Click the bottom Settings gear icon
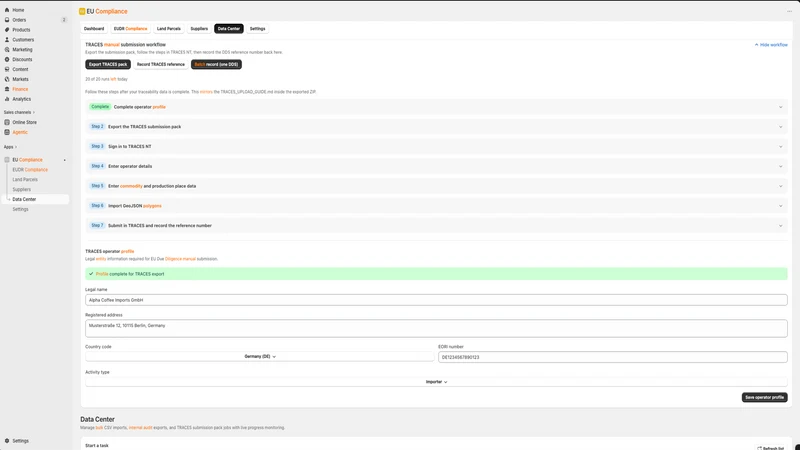 click(x=7, y=441)
